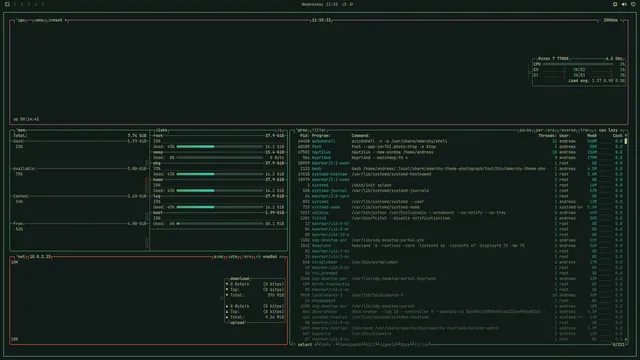Select the systemd-hostnamed process row
Viewport: 640px width, 360px height.
tap(460, 174)
